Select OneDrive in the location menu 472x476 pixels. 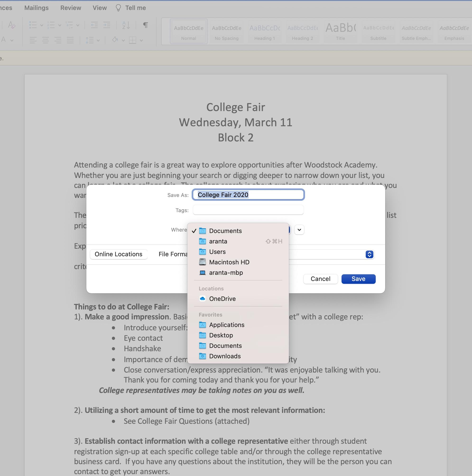click(x=222, y=299)
